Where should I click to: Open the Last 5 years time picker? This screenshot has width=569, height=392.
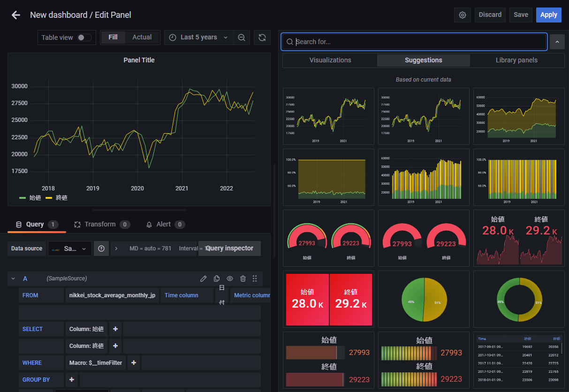point(199,38)
